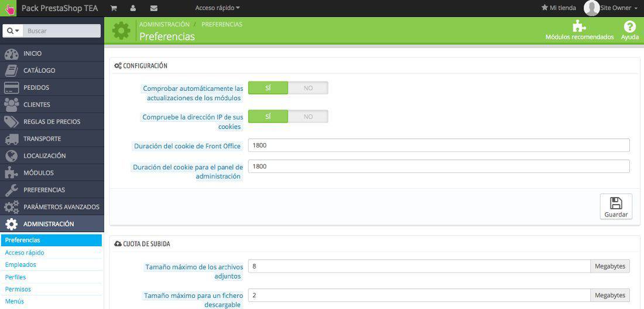Click the green Preferencias gear header icon

coord(121,30)
